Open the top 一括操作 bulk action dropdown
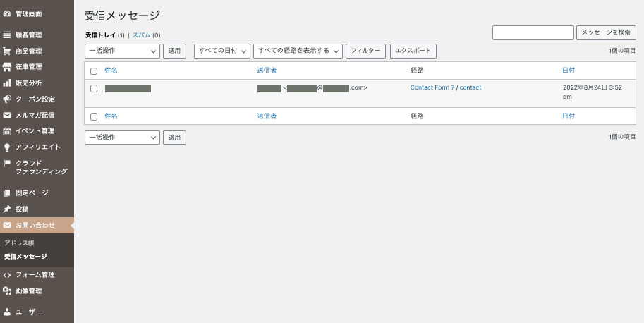 coord(122,51)
